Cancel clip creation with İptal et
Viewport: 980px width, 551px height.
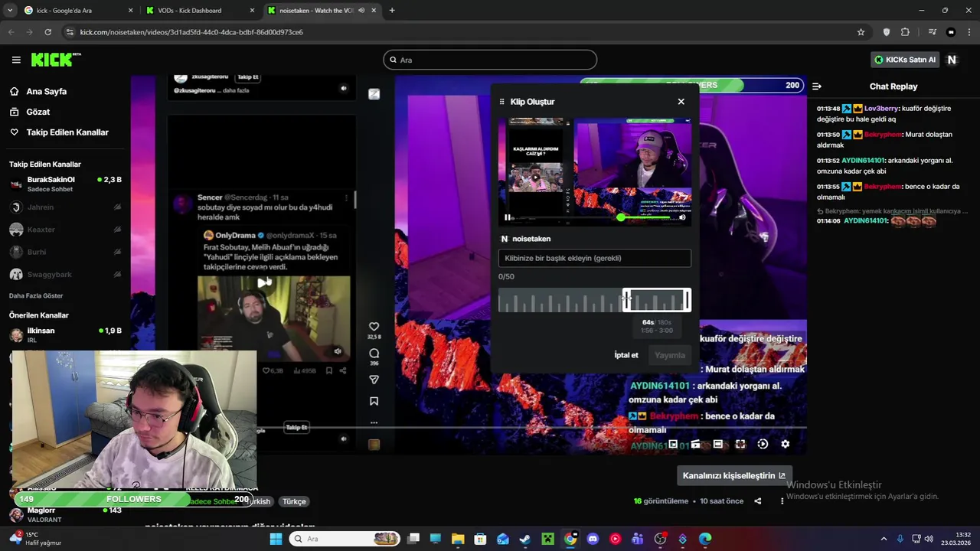(626, 355)
